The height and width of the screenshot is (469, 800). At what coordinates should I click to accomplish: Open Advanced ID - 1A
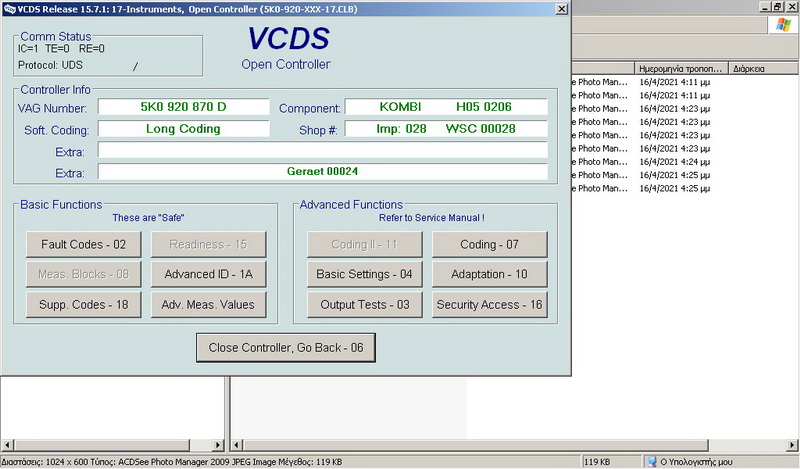click(208, 274)
